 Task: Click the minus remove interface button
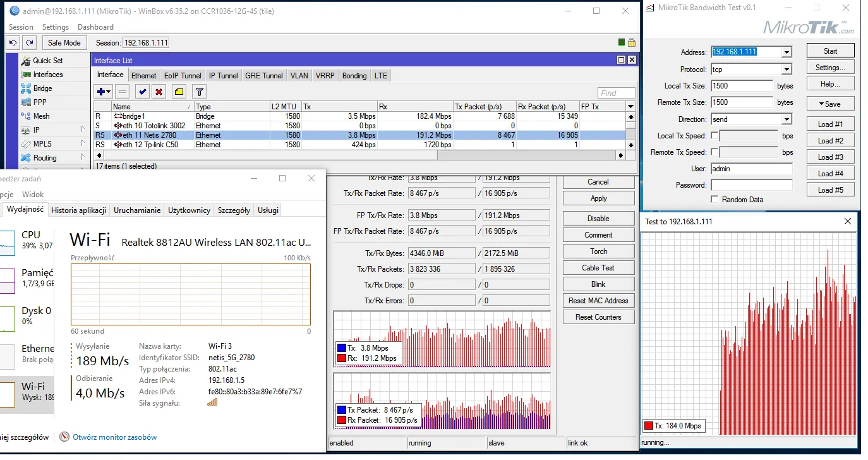click(123, 92)
